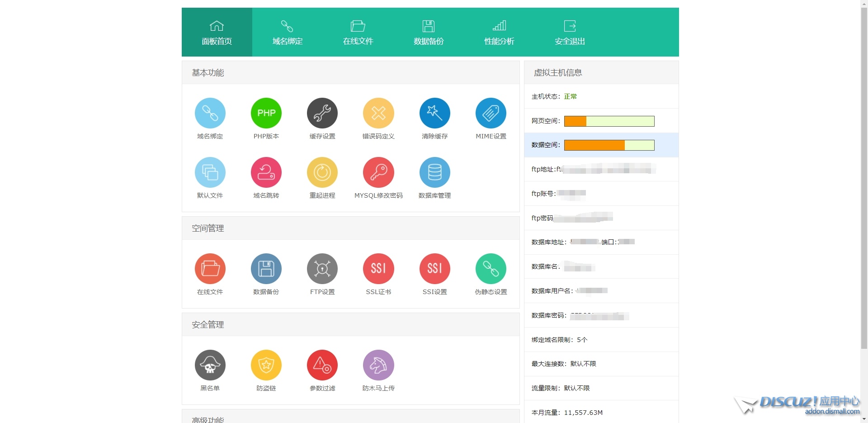Click the 黑名单 pirate skull icon
Viewport: 868px width, 423px height.
tap(210, 365)
